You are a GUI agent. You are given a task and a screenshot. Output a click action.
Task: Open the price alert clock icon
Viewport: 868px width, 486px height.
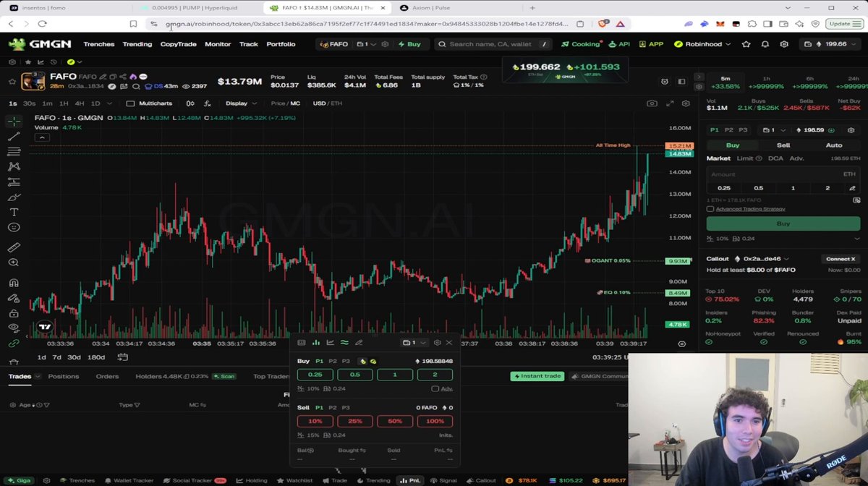click(x=665, y=82)
